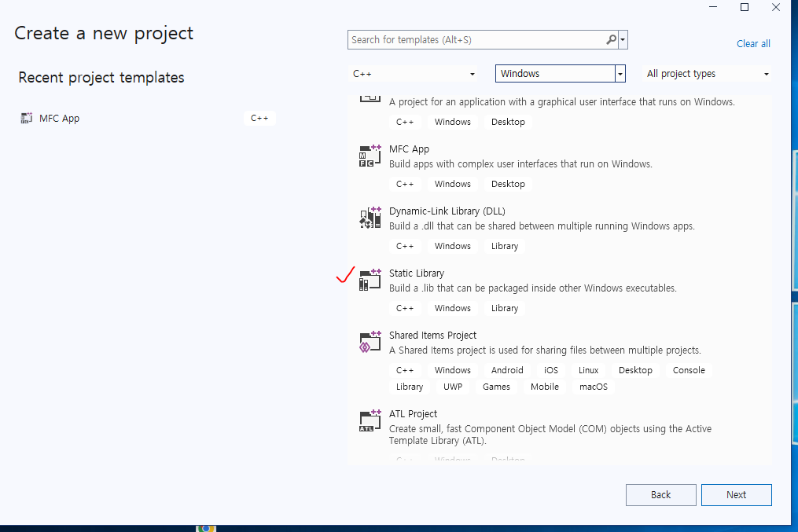
Task: Select the Static Library template title
Action: point(417,273)
